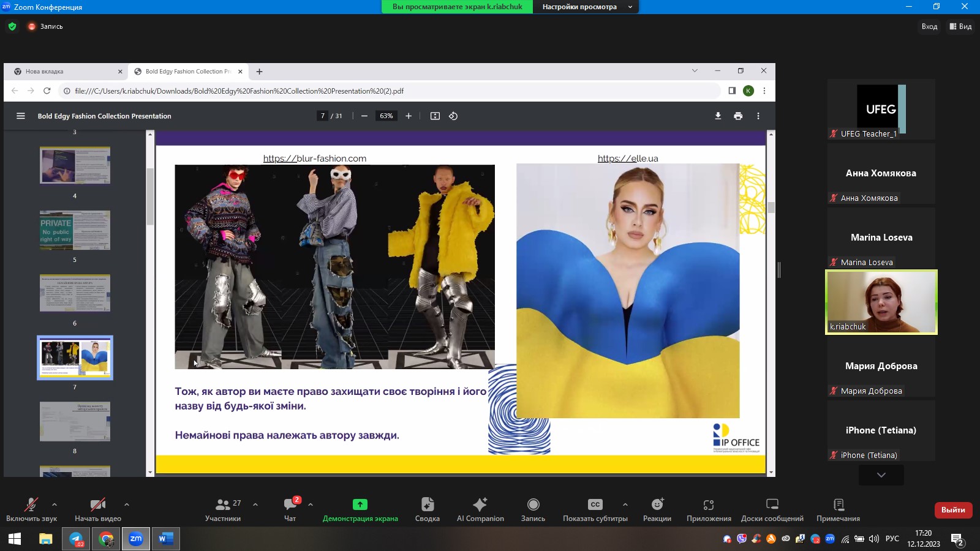Print the PDF document icon
980x551 pixels.
coord(738,116)
